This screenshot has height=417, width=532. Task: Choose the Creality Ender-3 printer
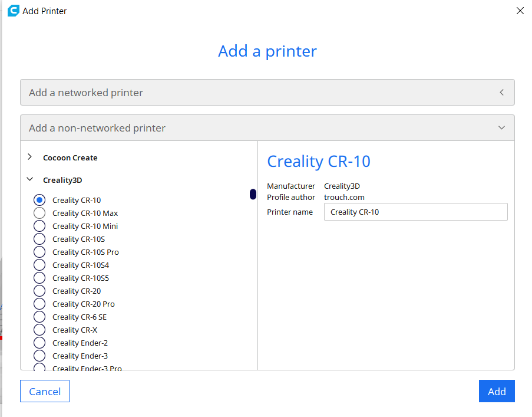pos(39,356)
